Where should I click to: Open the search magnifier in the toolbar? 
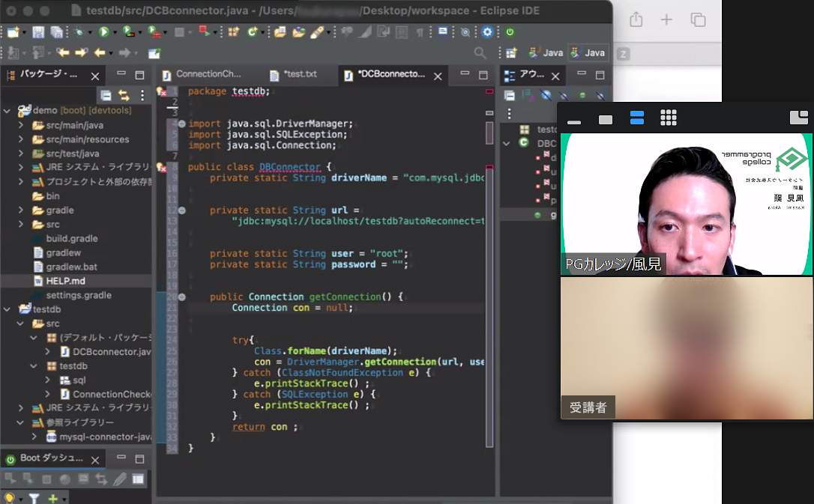point(480,53)
